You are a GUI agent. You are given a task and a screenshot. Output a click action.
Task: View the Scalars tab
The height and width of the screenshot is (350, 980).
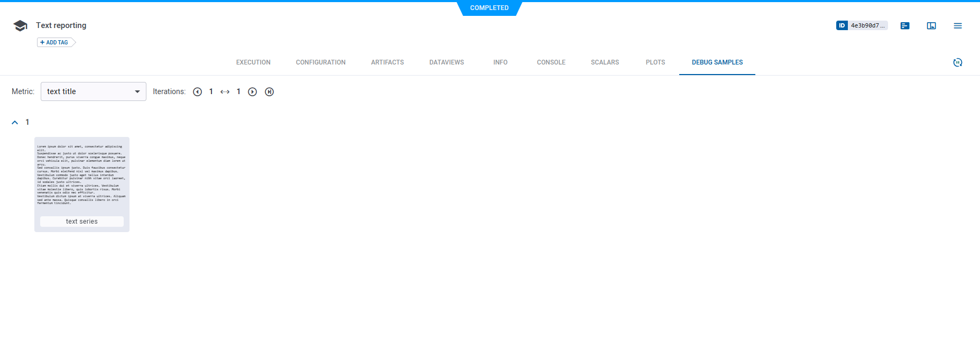(605, 62)
